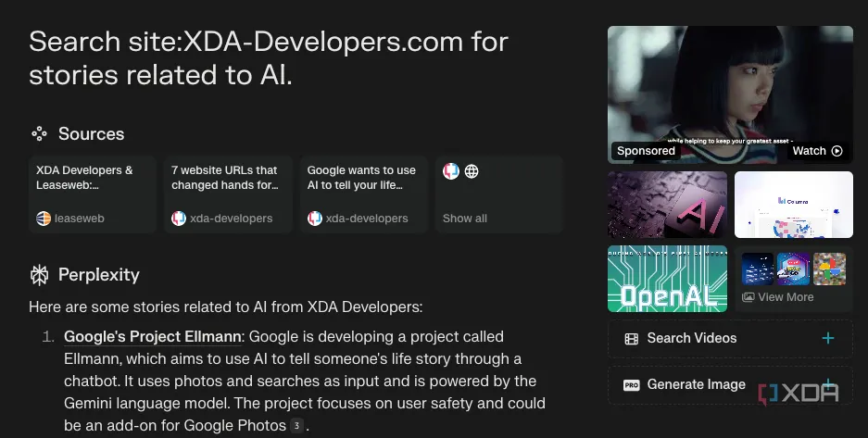Click the Generate Image button
This screenshot has width=868, height=438.
tap(696, 384)
